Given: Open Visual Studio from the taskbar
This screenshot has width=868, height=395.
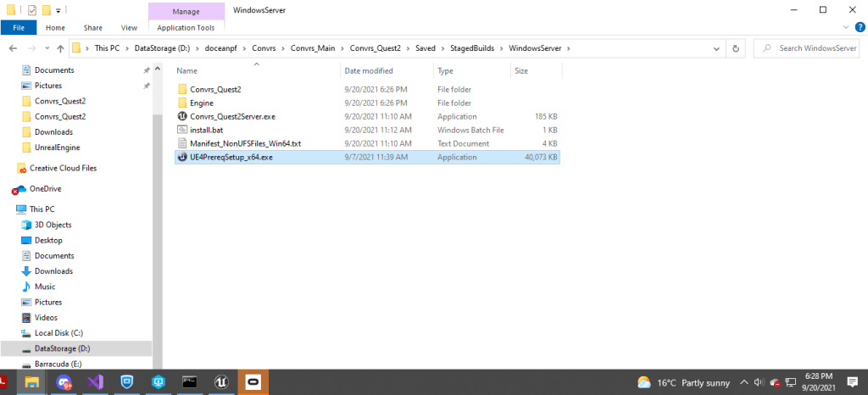Looking at the screenshot, I should [x=95, y=381].
